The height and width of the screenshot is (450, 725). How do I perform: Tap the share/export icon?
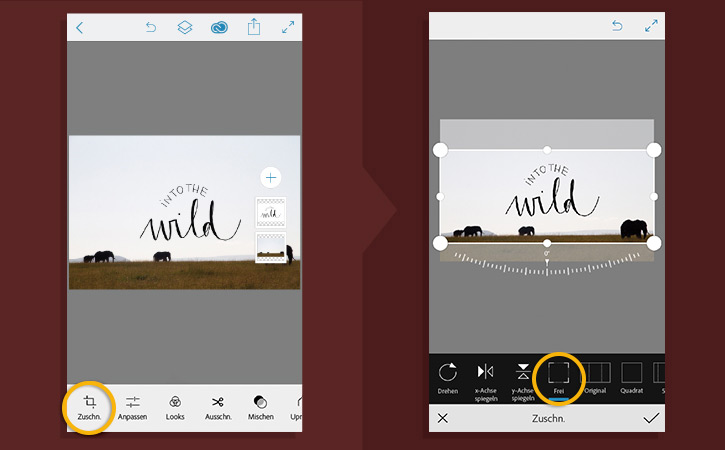pos(254,27)
